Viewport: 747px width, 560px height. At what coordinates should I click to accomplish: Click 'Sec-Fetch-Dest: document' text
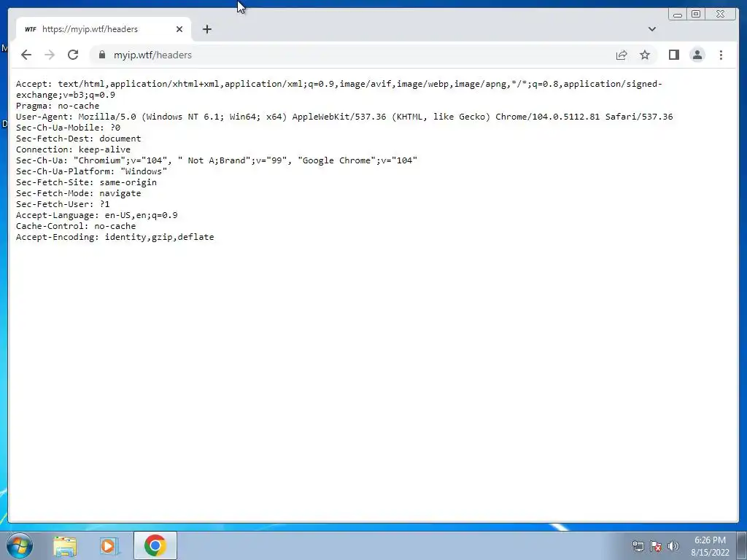click(79, 139)
